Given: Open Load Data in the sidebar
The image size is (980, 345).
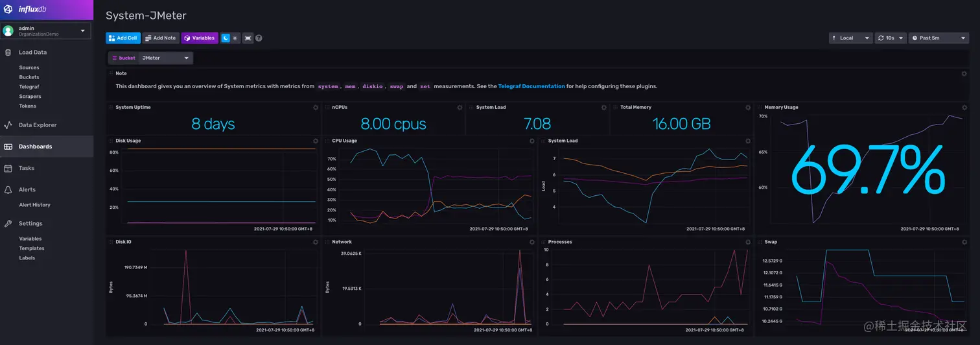Looking at the screenshot, I should click(32, 53).
